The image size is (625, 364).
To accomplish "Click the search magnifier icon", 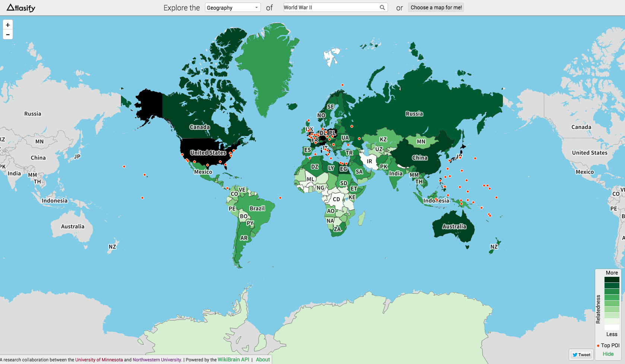I will coord(382,7).
